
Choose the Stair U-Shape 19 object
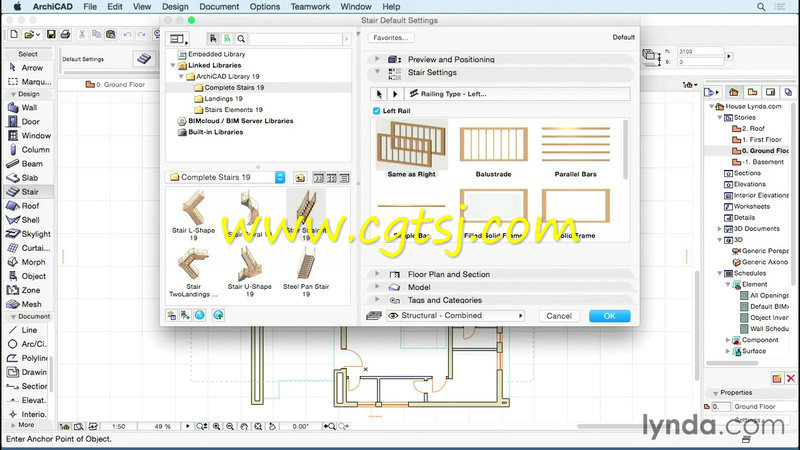[x=249, y=271]
